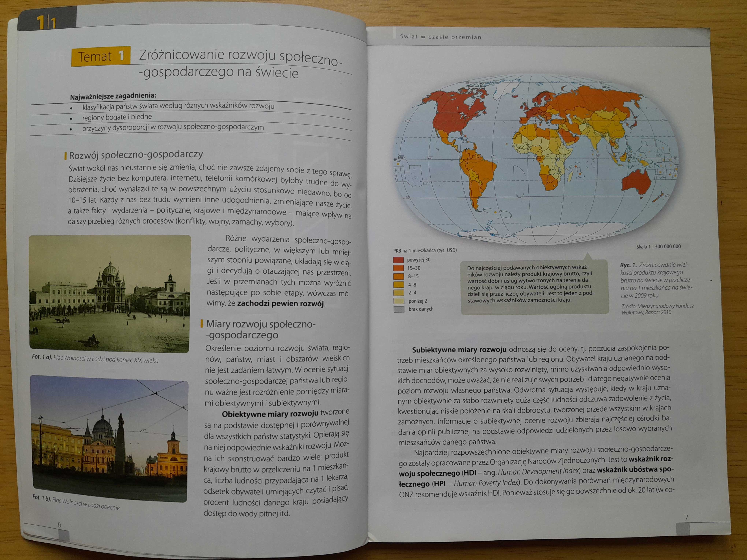
Task: Click the 'powyżej 30' legend color swatch
Action: pyautogui.click(x=398, y=260)
